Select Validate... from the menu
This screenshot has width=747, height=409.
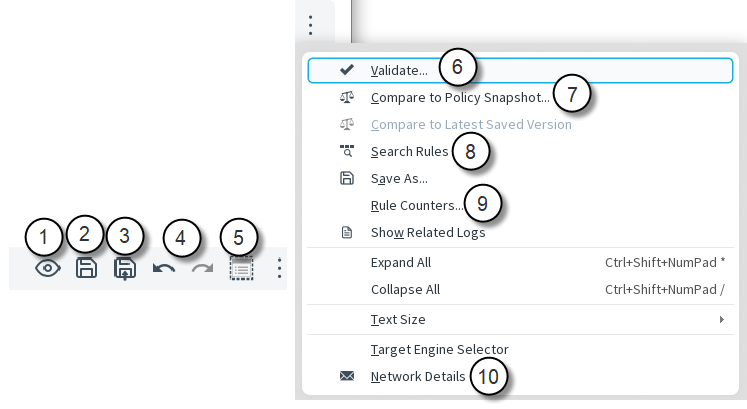(x=399, y=71)
